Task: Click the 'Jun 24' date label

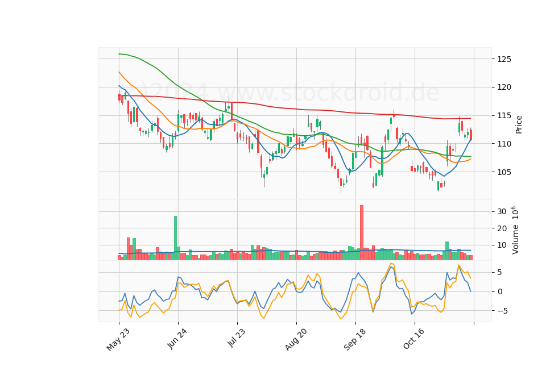Action: tap(177, 339)
